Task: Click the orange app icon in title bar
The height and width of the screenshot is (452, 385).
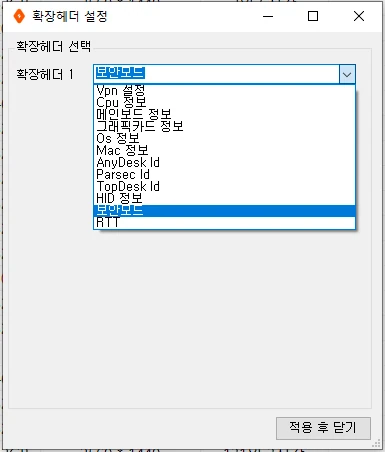Action: click(19, 16)
